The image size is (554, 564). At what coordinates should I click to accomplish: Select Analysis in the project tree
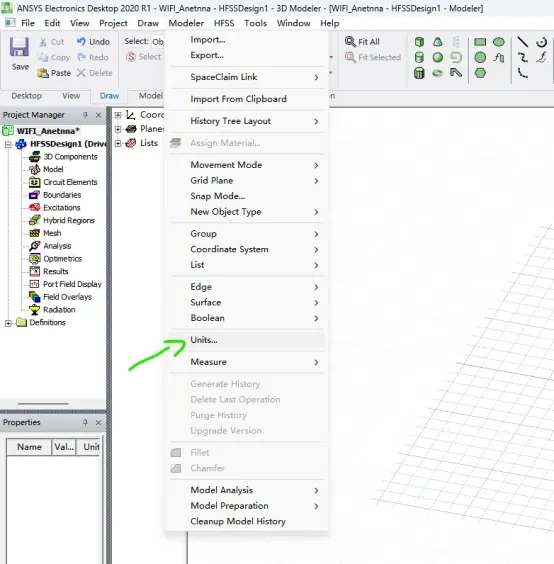pos(57,246)
